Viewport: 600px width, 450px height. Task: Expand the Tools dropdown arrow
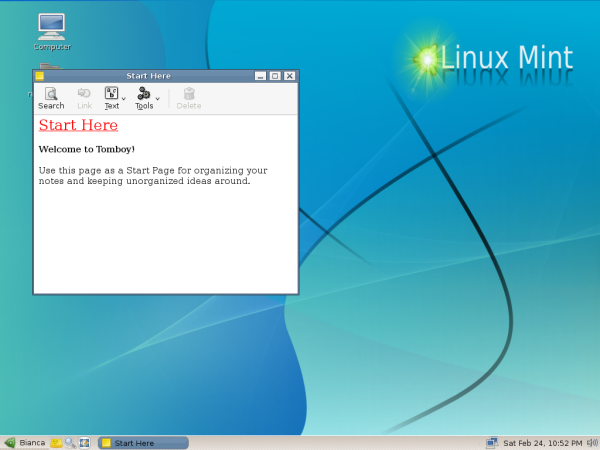pos(158,98)
